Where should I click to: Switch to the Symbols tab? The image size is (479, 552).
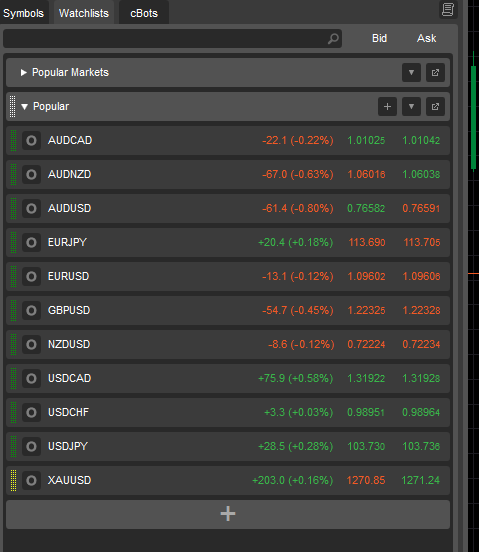pyautogui.click(x=24, y=13)
